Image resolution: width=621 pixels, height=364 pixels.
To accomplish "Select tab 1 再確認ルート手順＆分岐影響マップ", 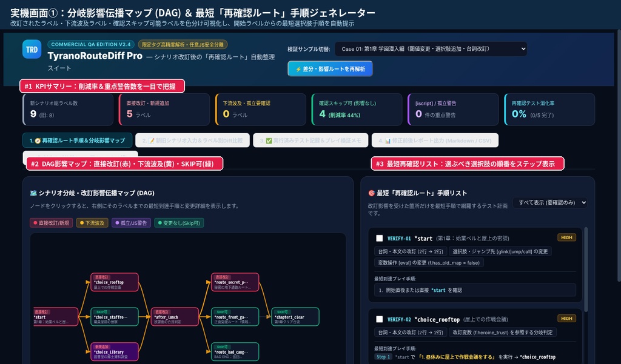I will click(77, 140).
